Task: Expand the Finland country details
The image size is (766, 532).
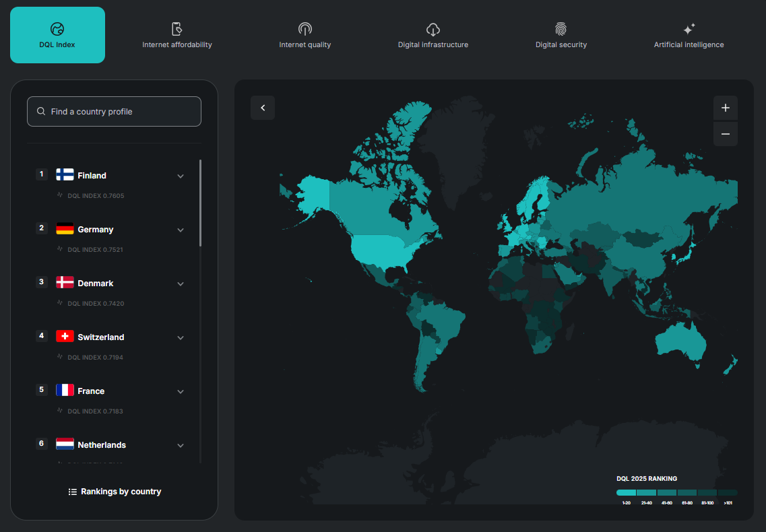Action: pyautogui.click(x=181, y=176)
